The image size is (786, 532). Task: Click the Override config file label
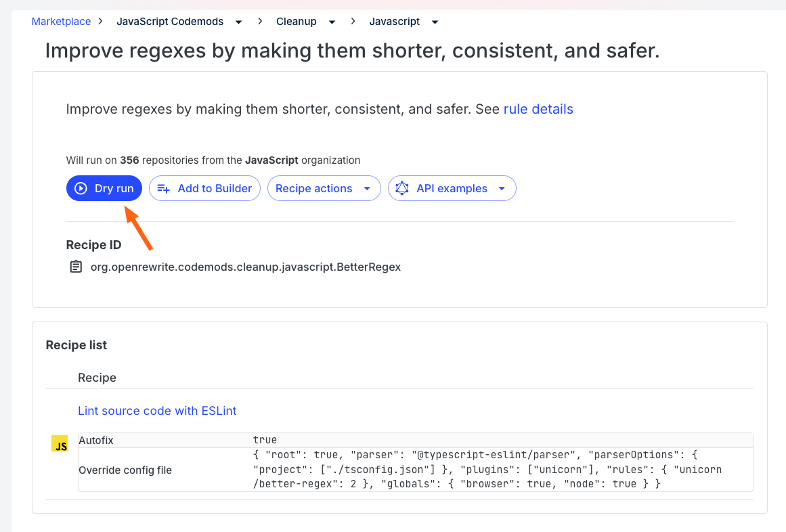point(125,470)
